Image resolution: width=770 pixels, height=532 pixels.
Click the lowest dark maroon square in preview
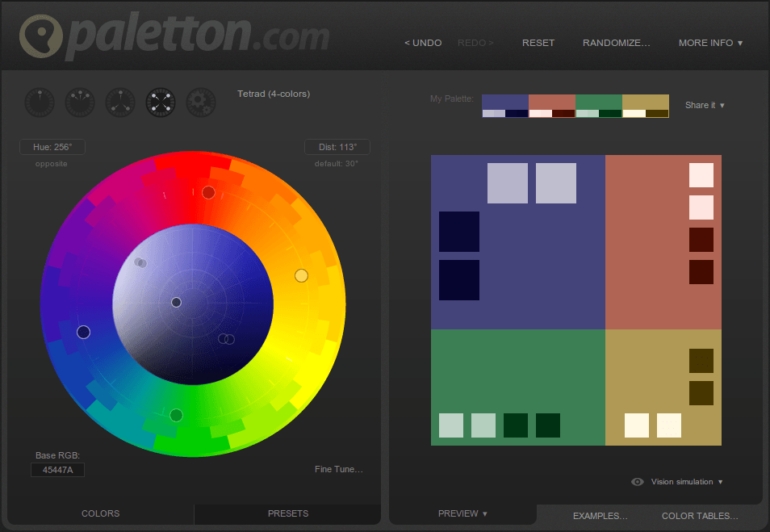click(x=701, y=271)
